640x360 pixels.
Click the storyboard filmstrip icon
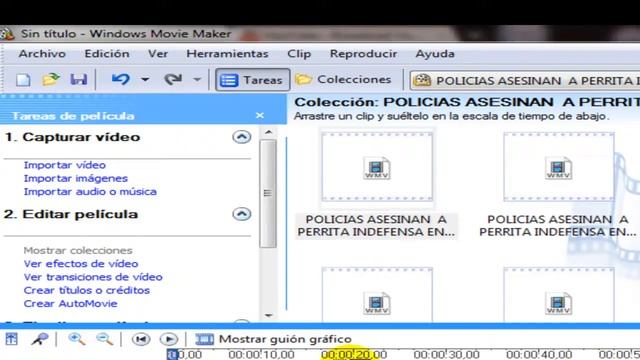[x=204, y=339]
